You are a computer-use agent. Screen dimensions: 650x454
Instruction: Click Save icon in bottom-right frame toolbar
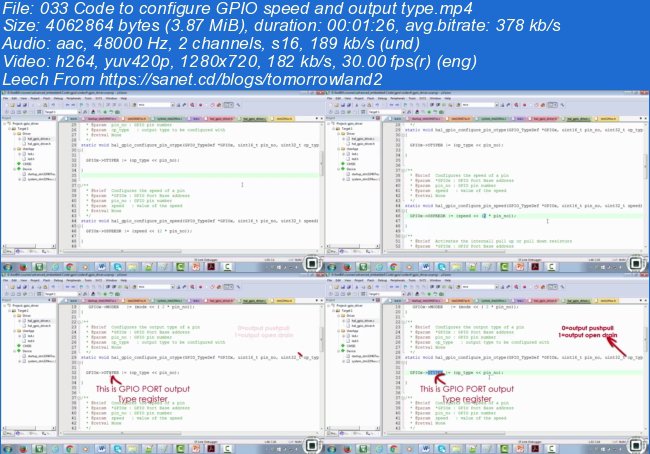[343, 287]
